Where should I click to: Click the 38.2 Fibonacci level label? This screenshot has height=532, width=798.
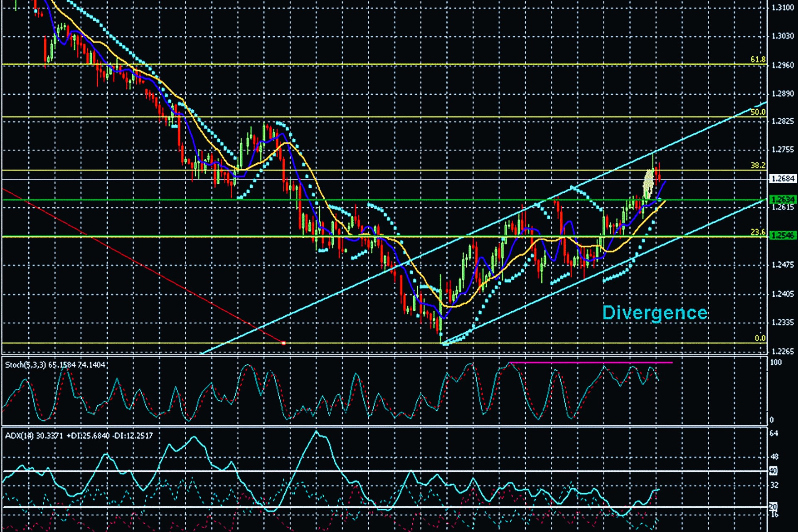click(758, 165)
